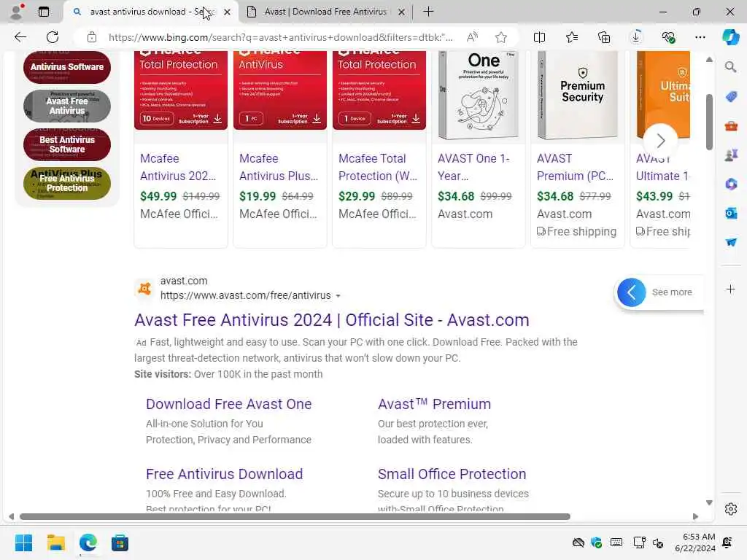Viewport: 747px width, 560px height.
Task: Select Best Antivirus Software pill
Action: (66, 144)
